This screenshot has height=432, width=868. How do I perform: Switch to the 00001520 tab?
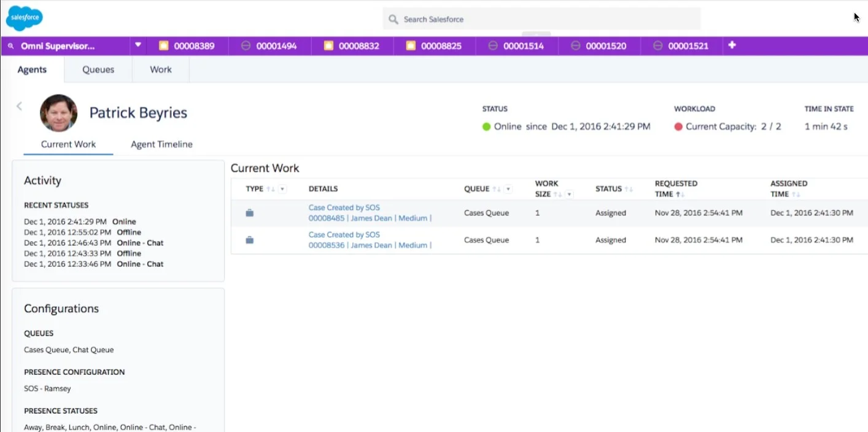click(599, 45)
